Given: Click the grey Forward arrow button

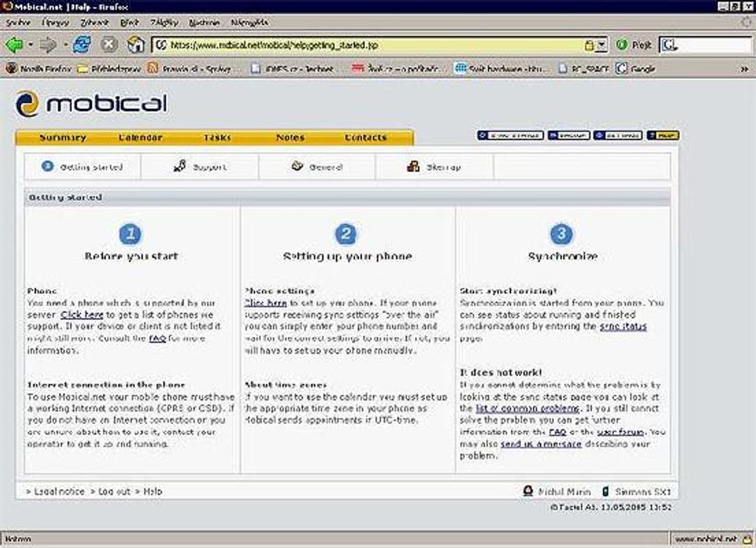Looking at the screenshot, I should [x=48, y=44].
